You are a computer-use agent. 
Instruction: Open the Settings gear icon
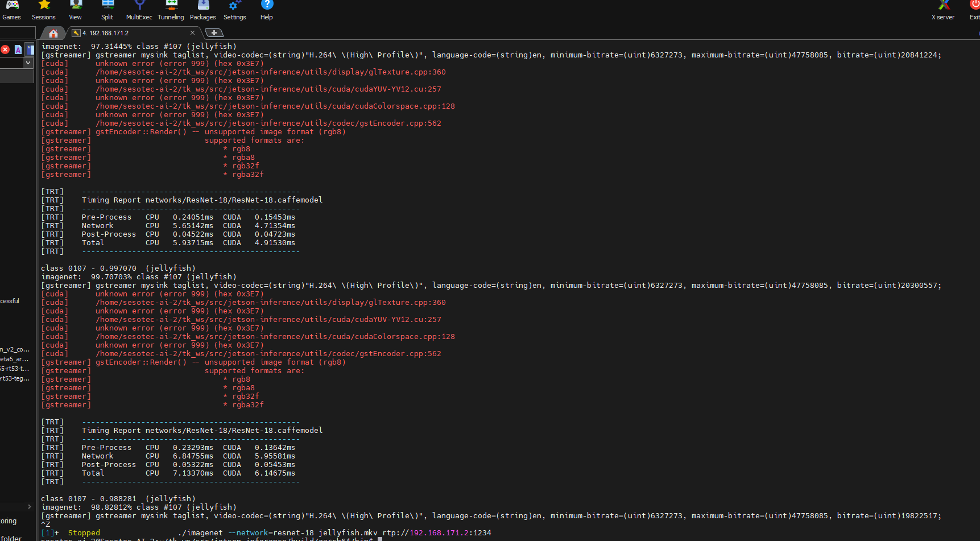click(x=234, y=10)
